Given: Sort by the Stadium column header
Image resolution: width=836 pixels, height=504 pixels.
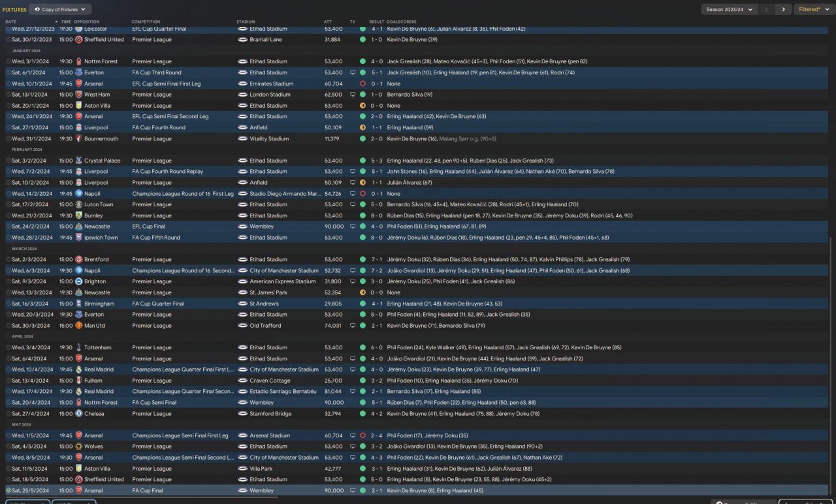Looking at the screenshot, I should click(x=246, y=22).
